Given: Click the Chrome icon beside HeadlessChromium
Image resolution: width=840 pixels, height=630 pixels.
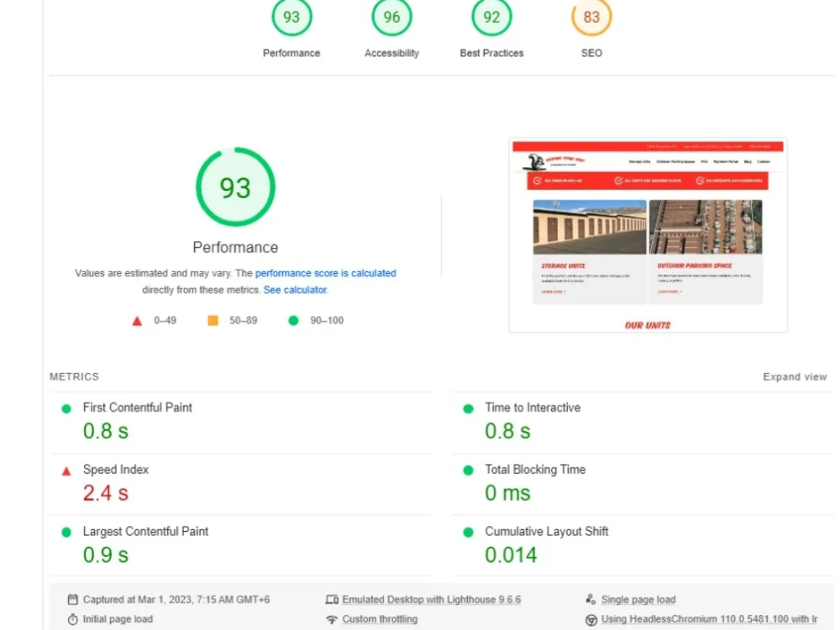Looking at the screenshot, I should 591,620.
